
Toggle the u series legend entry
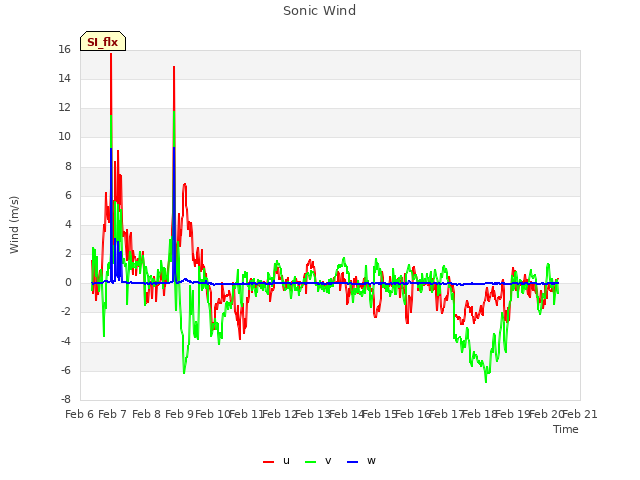tap(276, 461)
